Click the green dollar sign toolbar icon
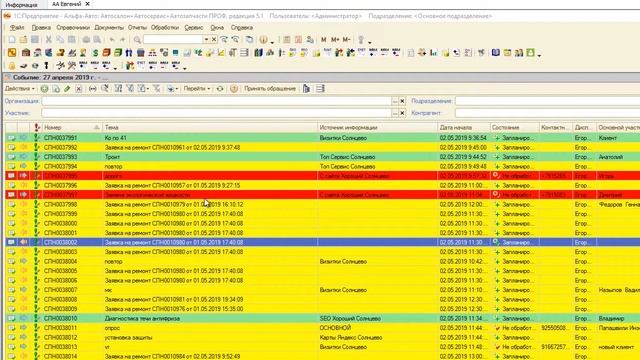 click(95, 53)
